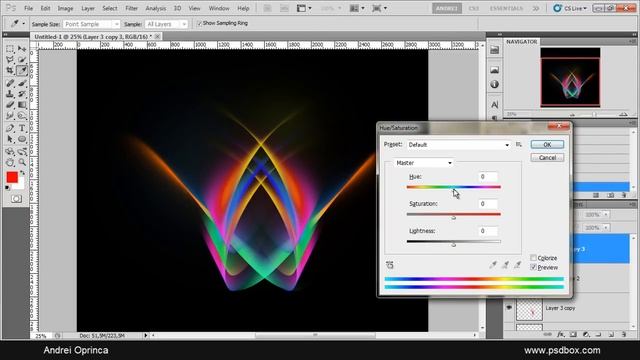640x360 pixels.
Task: Select the Rectangular Marquee tool
Action: coord(10,49)
